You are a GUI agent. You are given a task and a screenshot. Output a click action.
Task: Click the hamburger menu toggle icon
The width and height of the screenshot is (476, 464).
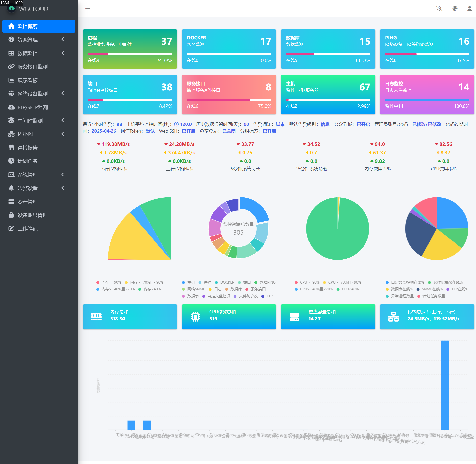tap(88, 9)
